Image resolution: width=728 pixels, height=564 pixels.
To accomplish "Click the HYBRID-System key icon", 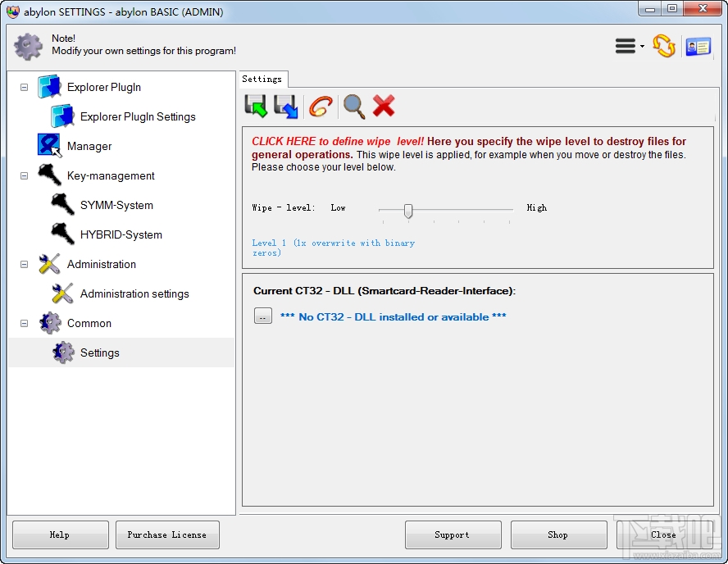I will (x=62, y=234).
